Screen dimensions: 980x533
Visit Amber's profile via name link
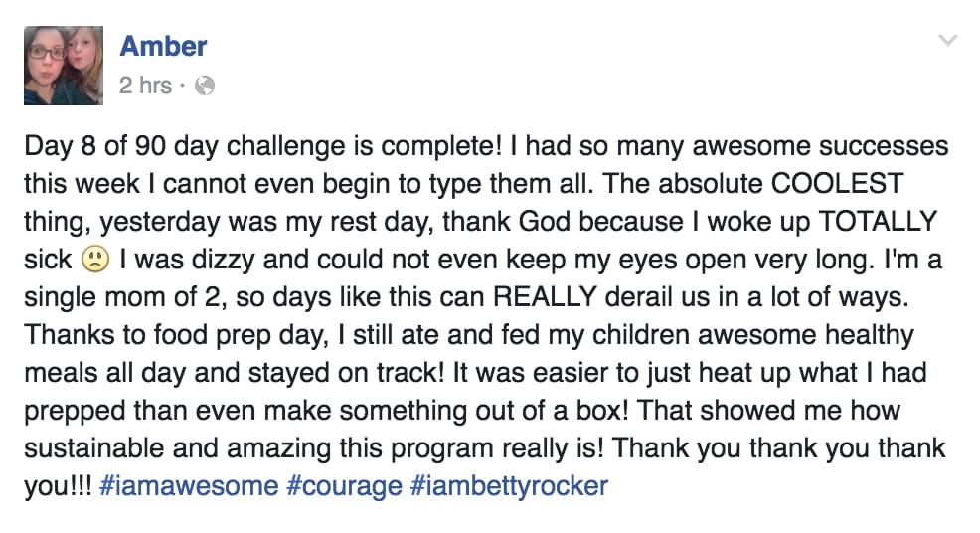163,46
